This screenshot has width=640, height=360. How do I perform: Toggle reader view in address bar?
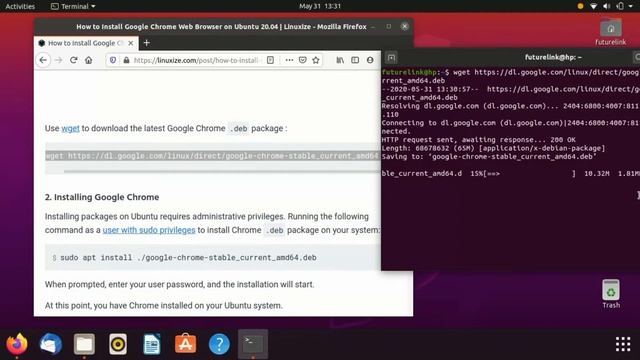270,60
